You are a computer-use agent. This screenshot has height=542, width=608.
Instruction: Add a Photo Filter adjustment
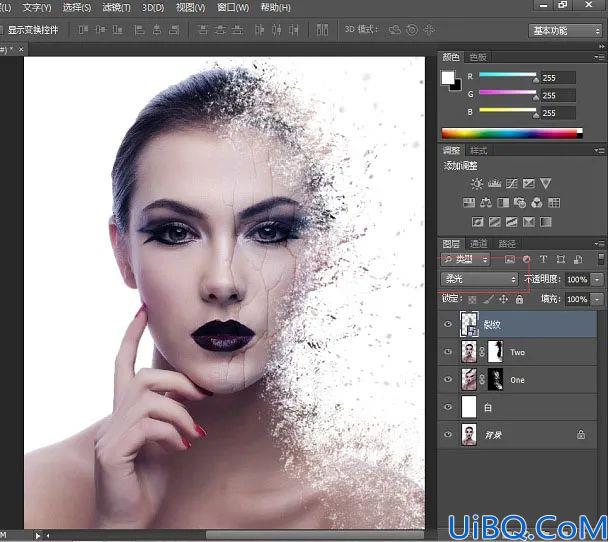tap(520, 203)
